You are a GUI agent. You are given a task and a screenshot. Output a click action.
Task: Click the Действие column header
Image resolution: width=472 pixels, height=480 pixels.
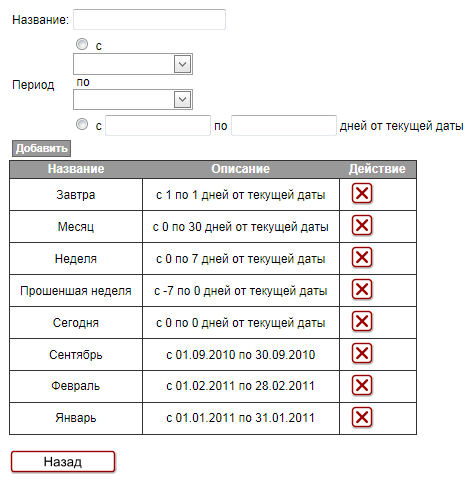[x=378, y=169]
